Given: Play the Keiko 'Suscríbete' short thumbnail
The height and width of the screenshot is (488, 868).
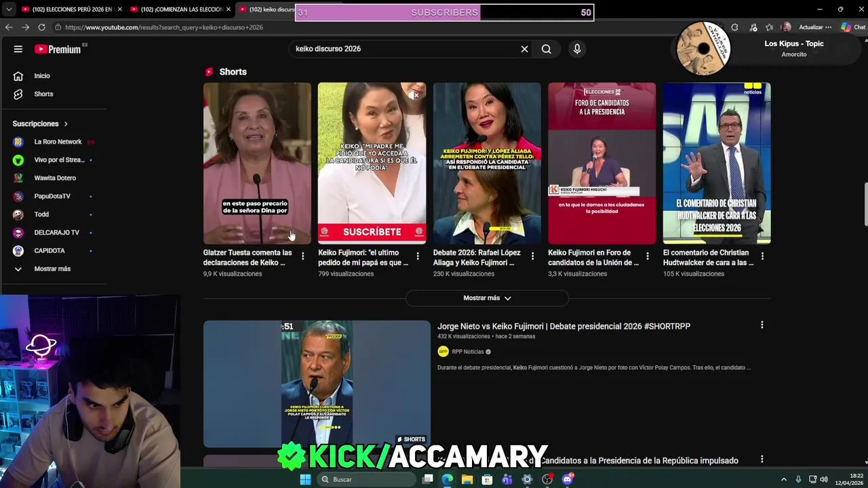Looking at the screenshot, I should point(372,163).
